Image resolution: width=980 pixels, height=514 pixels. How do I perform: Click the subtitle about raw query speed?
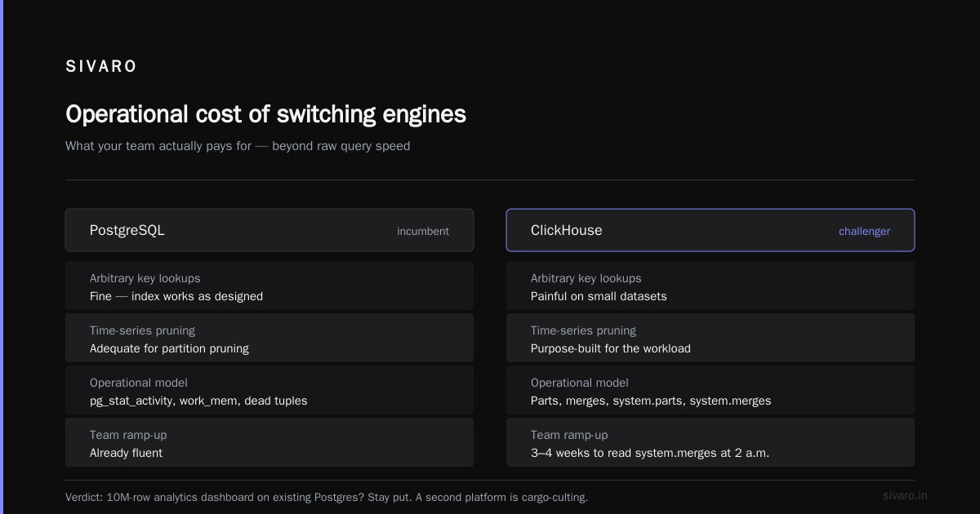tap(238, 146)
